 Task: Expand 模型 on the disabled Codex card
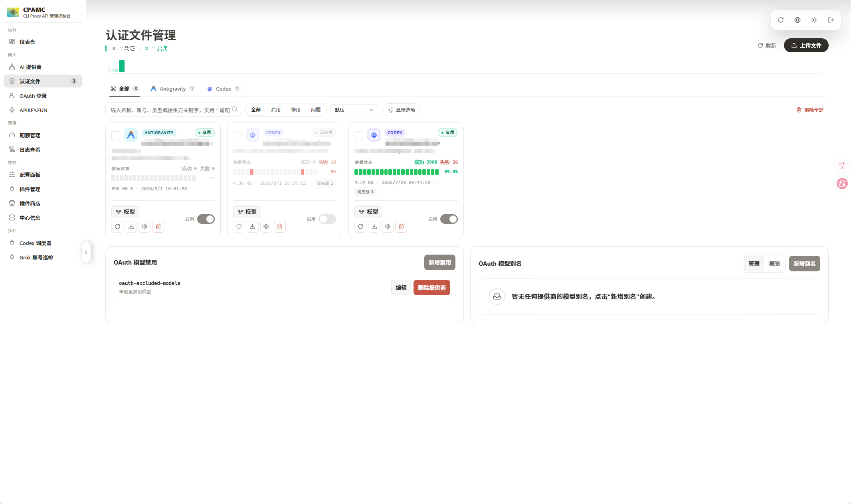247,212
